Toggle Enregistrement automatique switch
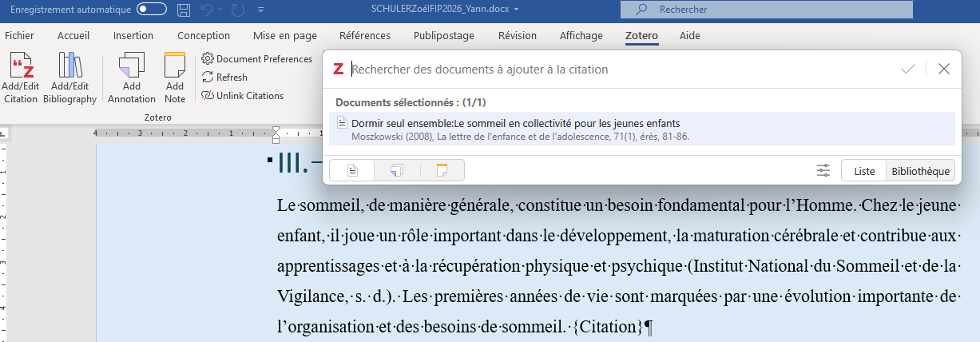 pyautogui.click(x=152, y=10)
